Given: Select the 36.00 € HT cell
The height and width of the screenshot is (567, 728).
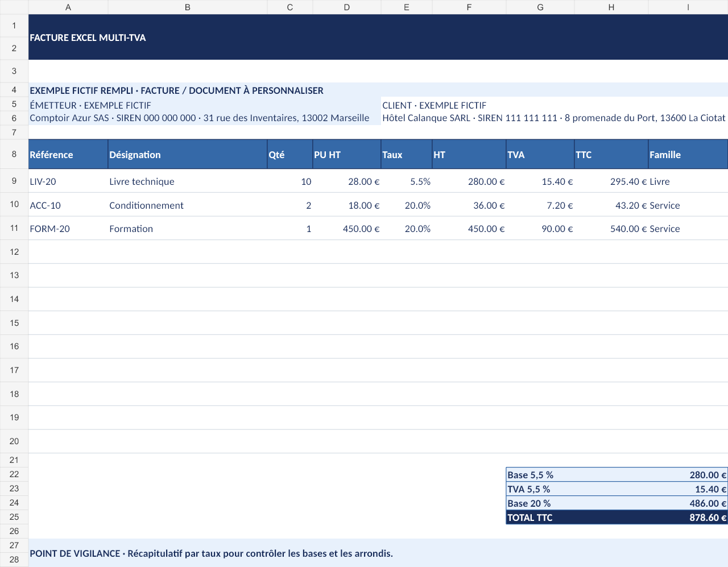Looking at the screenshot, I should click(469, 205).
